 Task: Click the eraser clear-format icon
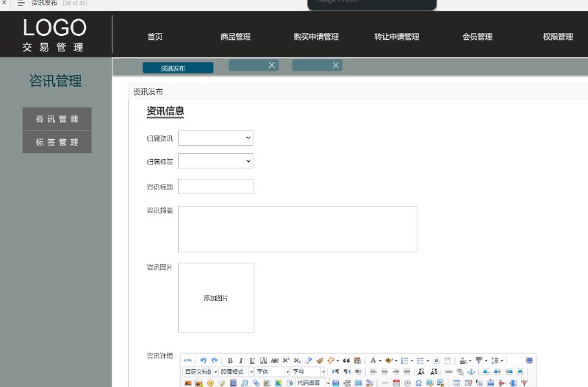[308, 361]
